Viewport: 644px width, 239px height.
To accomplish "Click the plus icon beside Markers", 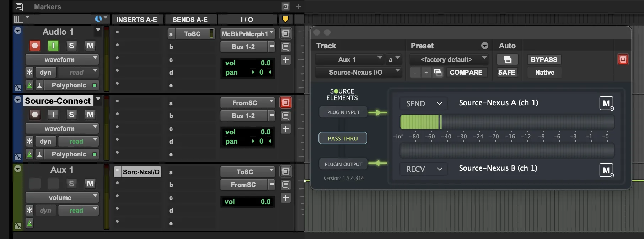I will (x=299, y=6).
